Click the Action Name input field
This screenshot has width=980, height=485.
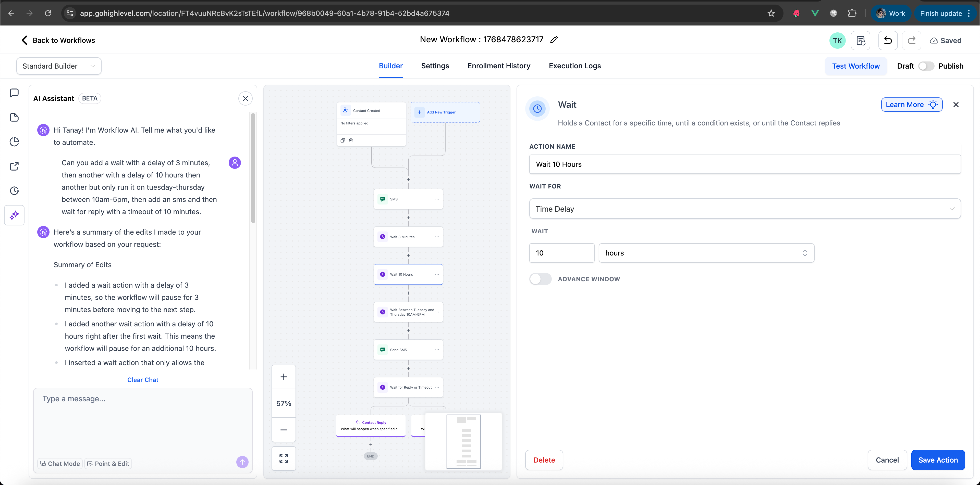click(x=744, y=164)
